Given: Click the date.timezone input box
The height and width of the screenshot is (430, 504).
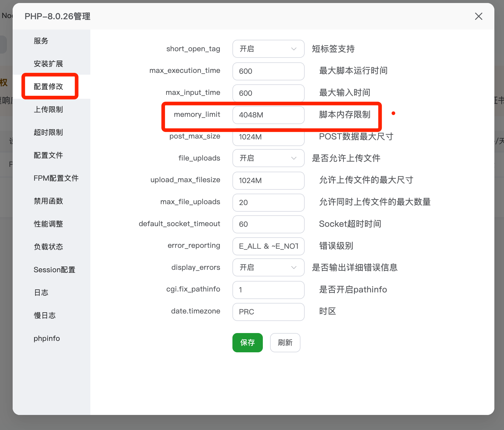Looking at the screenshot, I should [268, 312].
